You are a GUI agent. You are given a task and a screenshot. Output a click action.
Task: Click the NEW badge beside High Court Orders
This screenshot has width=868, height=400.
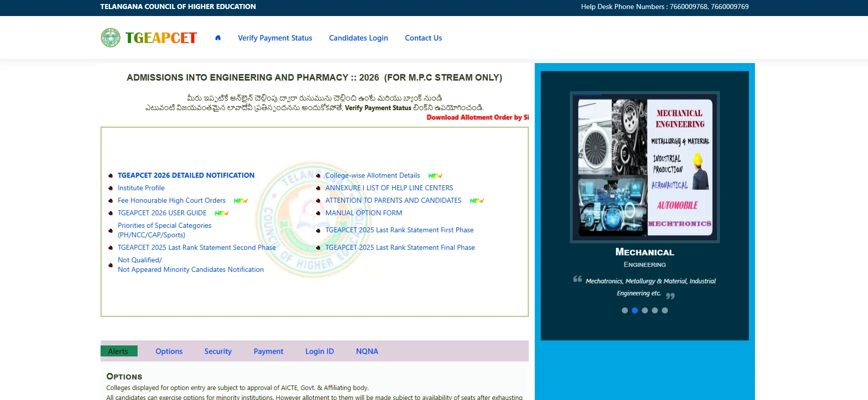(x=241, y=201)
